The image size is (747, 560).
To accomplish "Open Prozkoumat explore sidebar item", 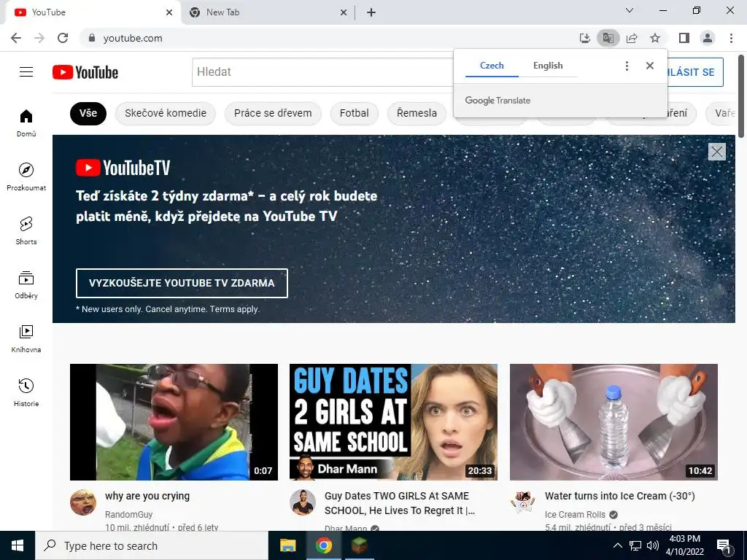I will coord(26,176).
